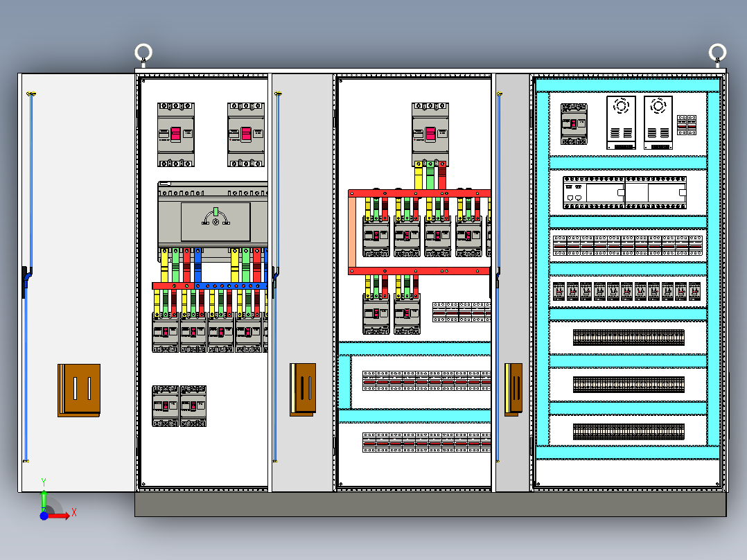Select the document pocket on the middle open door

tap(303, 390)
